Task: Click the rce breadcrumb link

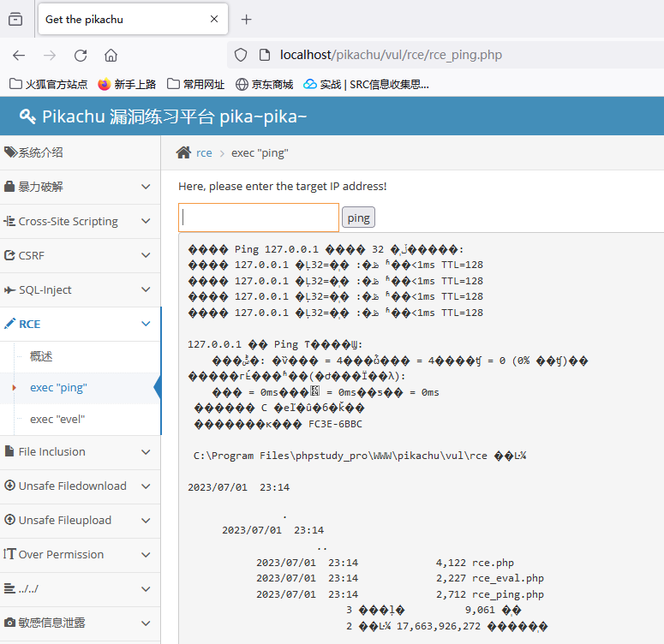Action: click(204, 152)
